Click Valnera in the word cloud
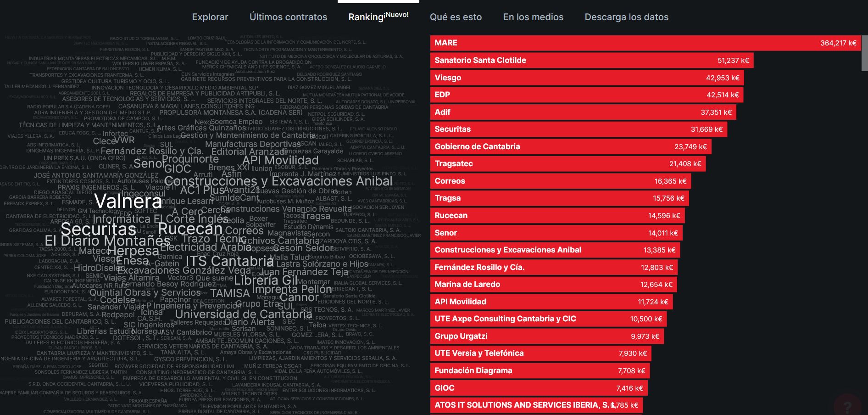The height and width of the screenshot is (415, 868). point(128,201)
